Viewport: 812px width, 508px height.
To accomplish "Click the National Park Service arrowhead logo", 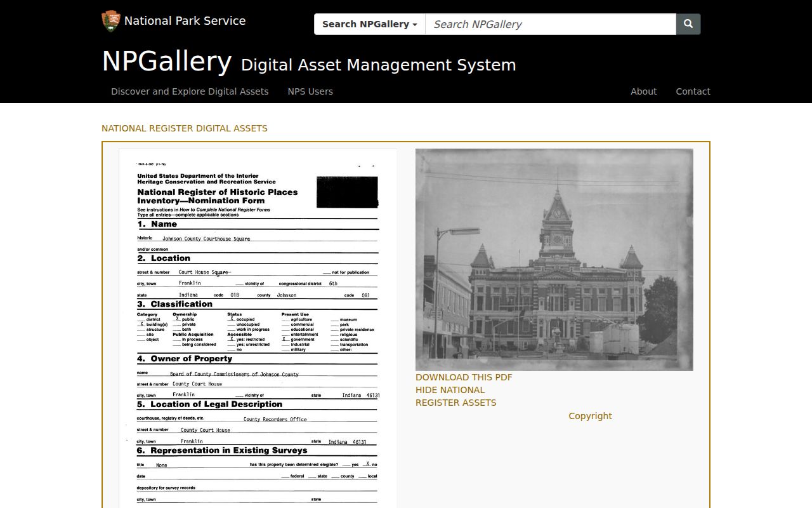I will tap(111, 21).
